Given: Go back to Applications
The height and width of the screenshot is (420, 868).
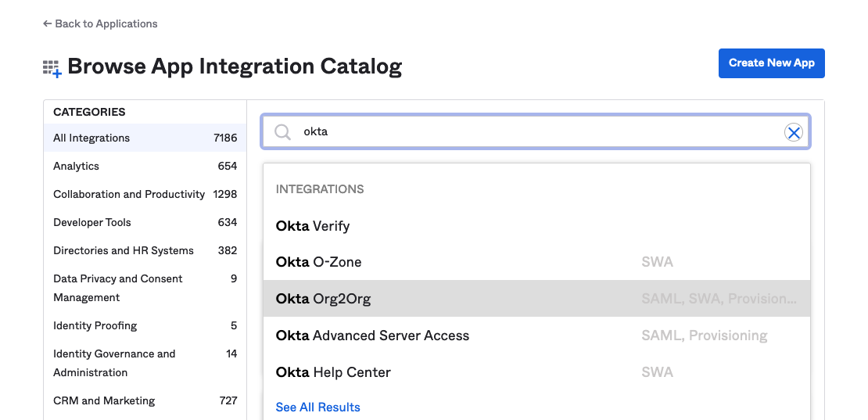Looking at the screenshot, I should (100, 24).
